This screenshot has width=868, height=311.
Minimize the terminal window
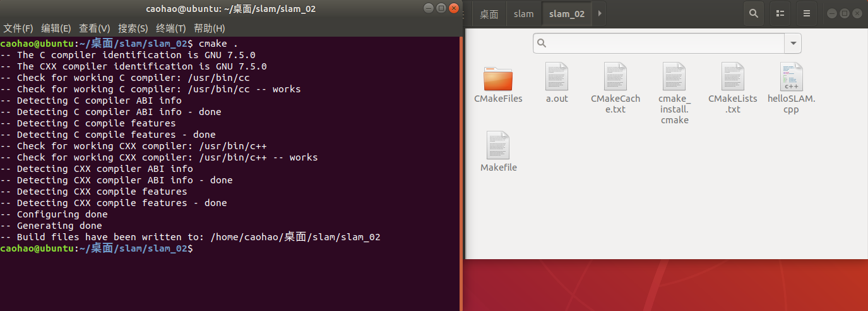click(429, 9)
